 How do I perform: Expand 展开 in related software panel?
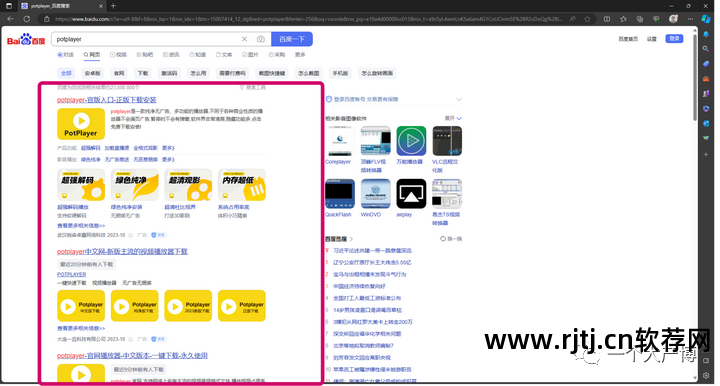point(453,118)
